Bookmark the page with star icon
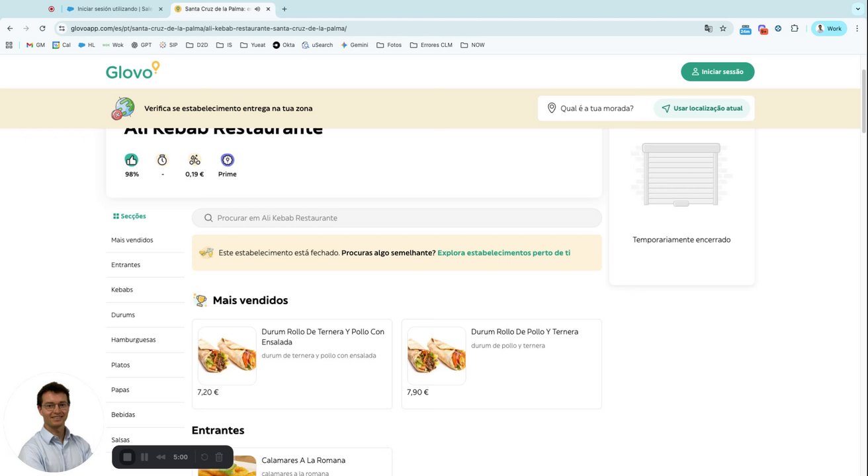 click(723, 28)
